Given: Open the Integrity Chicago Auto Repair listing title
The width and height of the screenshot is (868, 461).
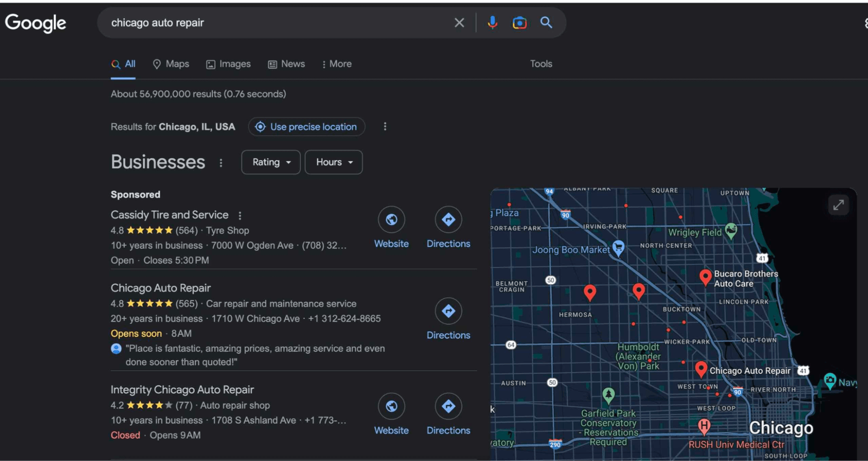Looking at the screenshot, I should coord(182,389).
